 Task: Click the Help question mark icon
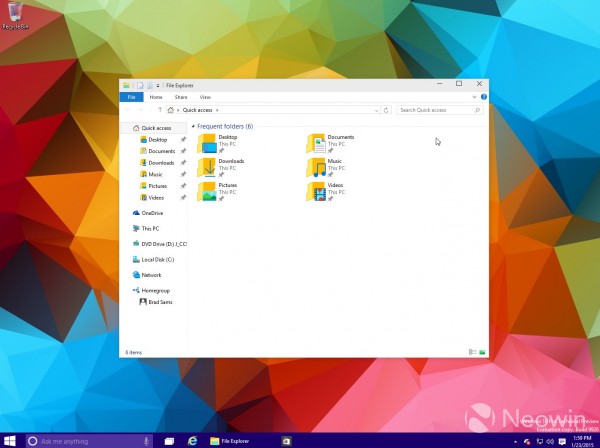[x=483, y=97]
